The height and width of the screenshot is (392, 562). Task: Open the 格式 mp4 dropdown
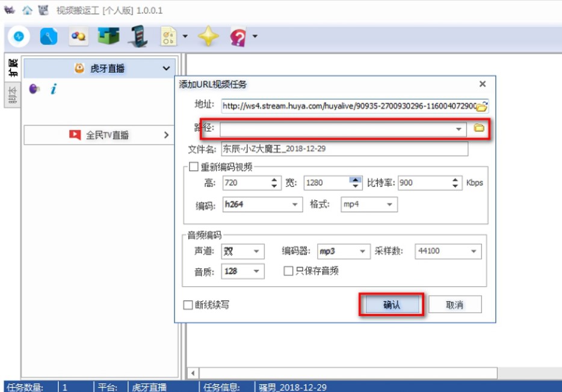pos(369,204)
